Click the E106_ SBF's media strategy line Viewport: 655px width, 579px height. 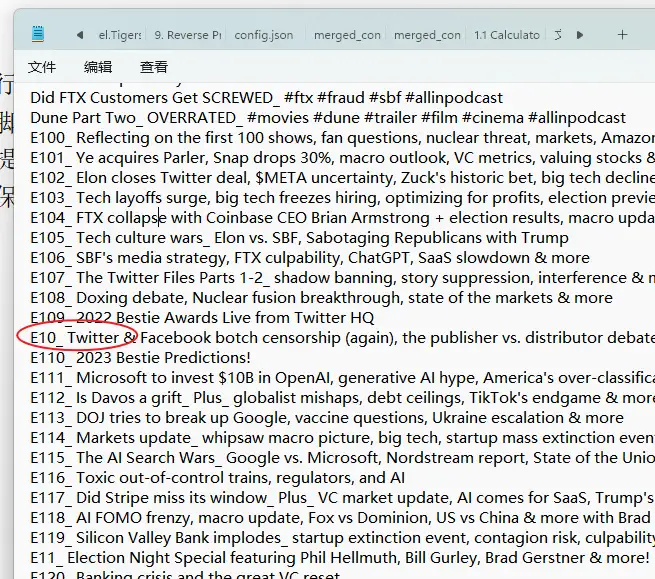click(x=310, y=258)
